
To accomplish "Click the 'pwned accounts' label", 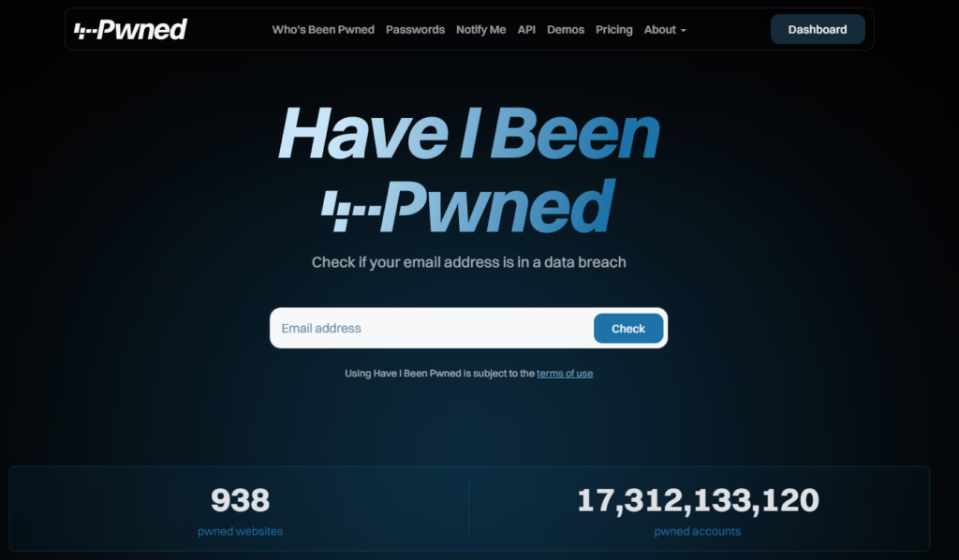I will click(697, 531).
